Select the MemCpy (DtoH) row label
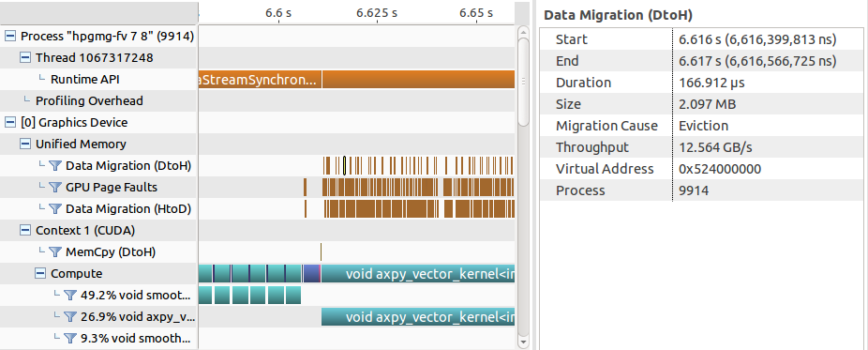868x350 pixels. pos(111,252)
